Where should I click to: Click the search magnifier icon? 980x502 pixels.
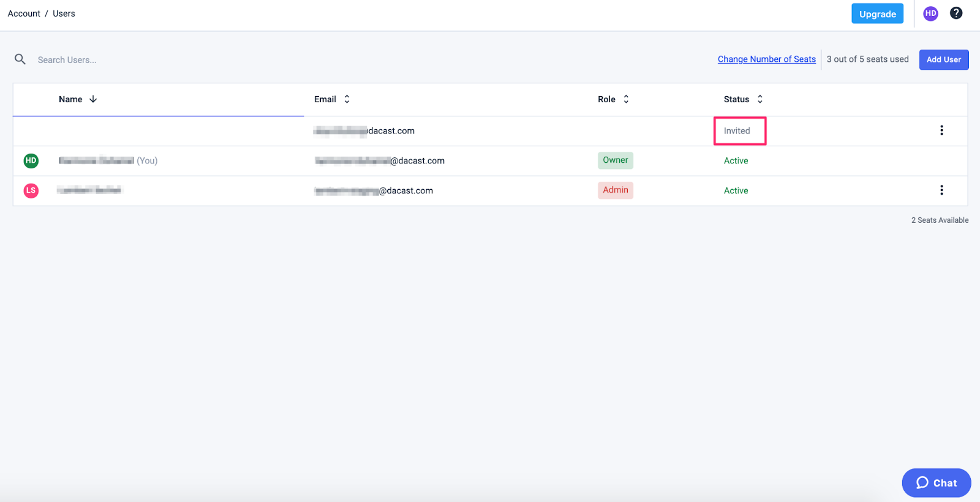tap(20, 59)
